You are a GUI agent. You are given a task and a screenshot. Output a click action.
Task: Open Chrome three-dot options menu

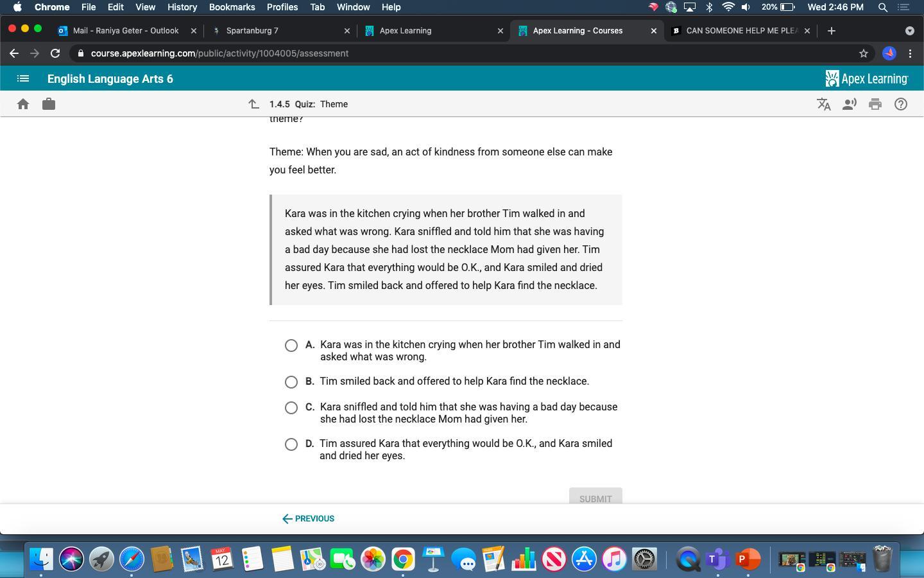(910, 53)
